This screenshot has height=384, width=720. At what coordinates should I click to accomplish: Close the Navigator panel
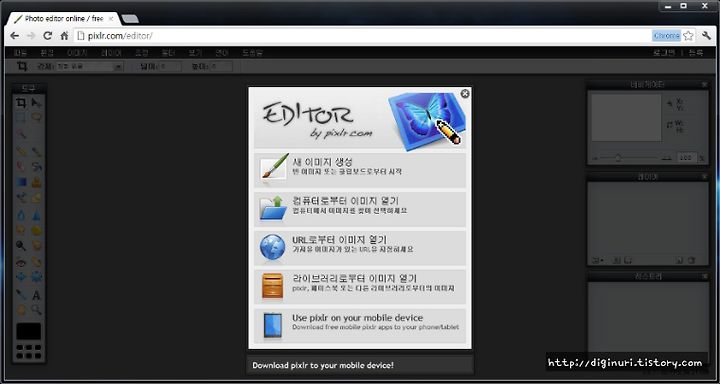coord(704,85)
